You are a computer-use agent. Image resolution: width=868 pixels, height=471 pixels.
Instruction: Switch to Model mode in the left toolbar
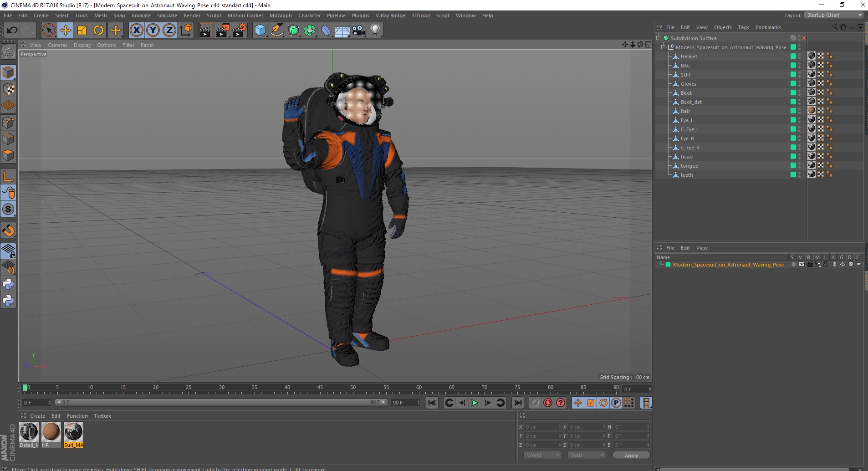pos(8,73)
